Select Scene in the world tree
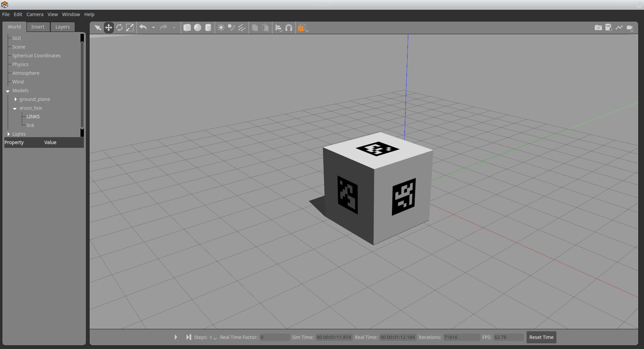 tap(19, 47)
